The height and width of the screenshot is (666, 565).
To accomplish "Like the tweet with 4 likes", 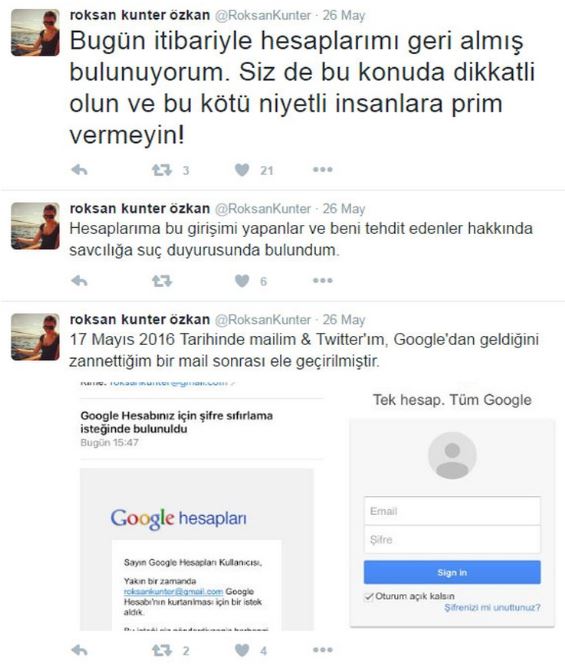I will point(242,650).
